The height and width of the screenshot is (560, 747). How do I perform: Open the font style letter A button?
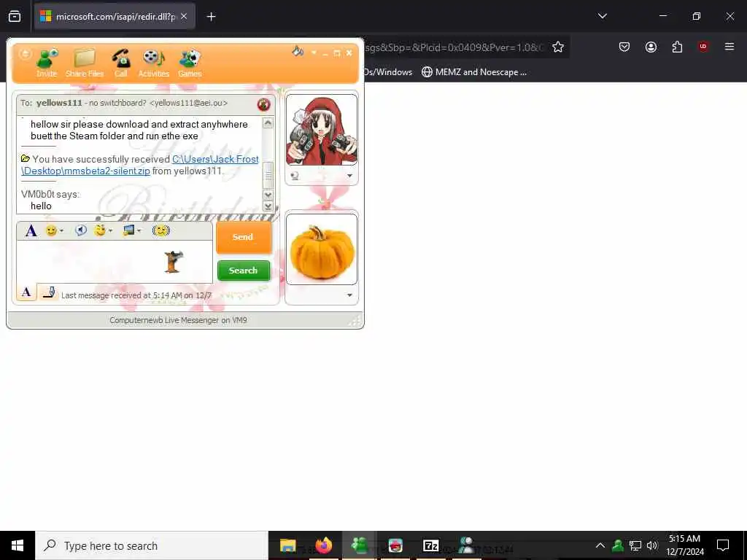click(x=31, y=231)
